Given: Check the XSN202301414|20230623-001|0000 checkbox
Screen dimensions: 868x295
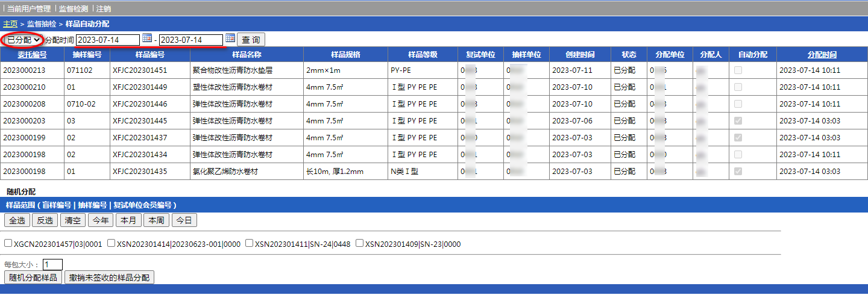Looking at the screenshot, I should pos(112,244).
